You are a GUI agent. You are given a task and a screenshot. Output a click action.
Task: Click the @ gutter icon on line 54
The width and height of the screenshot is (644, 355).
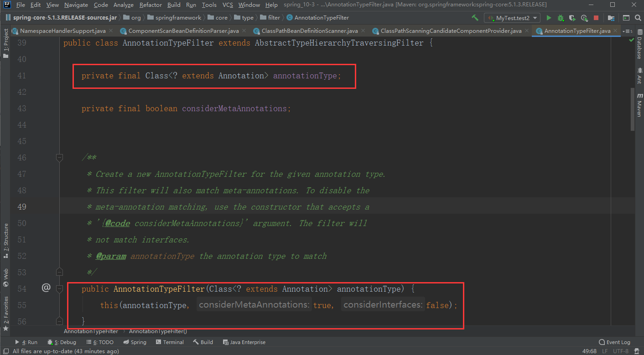click(46, 288)
